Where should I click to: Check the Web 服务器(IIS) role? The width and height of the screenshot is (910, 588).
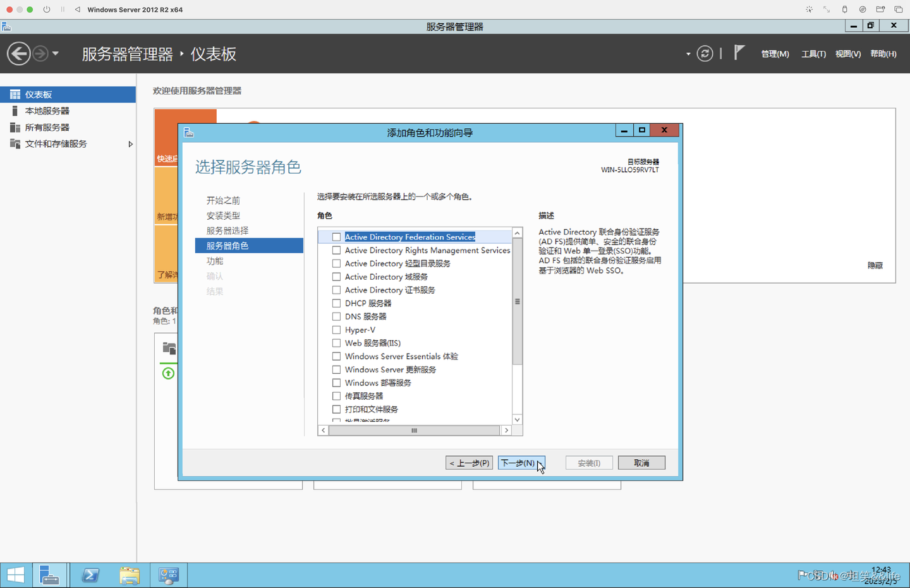336,343
